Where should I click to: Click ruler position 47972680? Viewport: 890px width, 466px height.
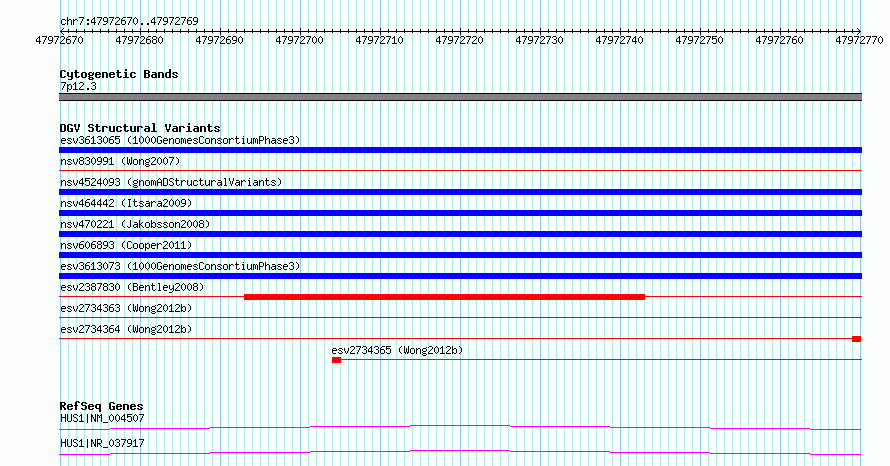pyautogui.click(x=139, y=40)
